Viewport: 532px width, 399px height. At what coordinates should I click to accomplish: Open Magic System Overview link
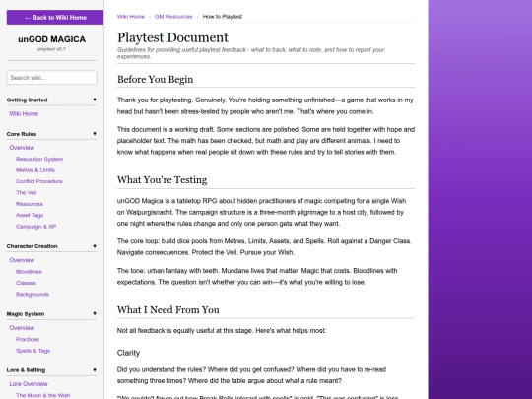click(22, 328)
